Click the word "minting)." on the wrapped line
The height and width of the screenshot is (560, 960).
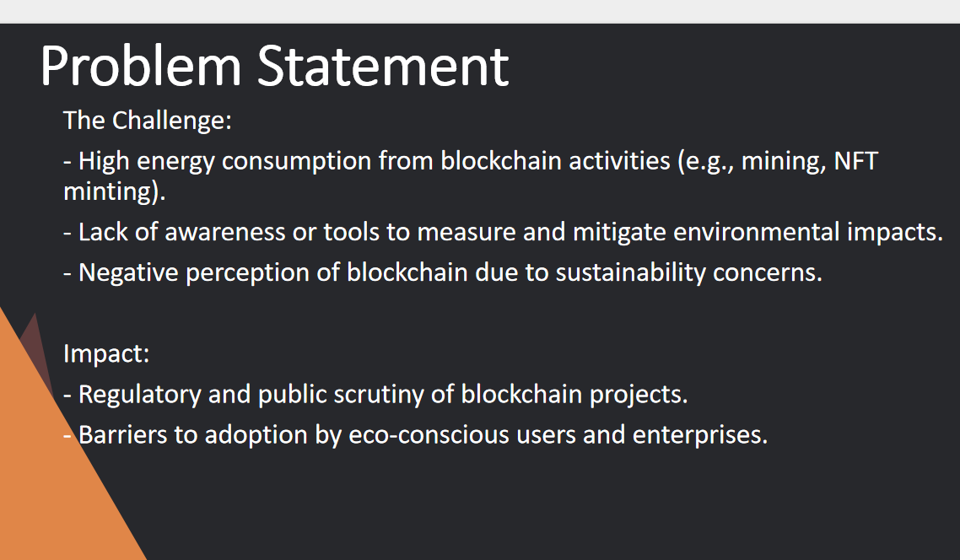click(115, 191)
